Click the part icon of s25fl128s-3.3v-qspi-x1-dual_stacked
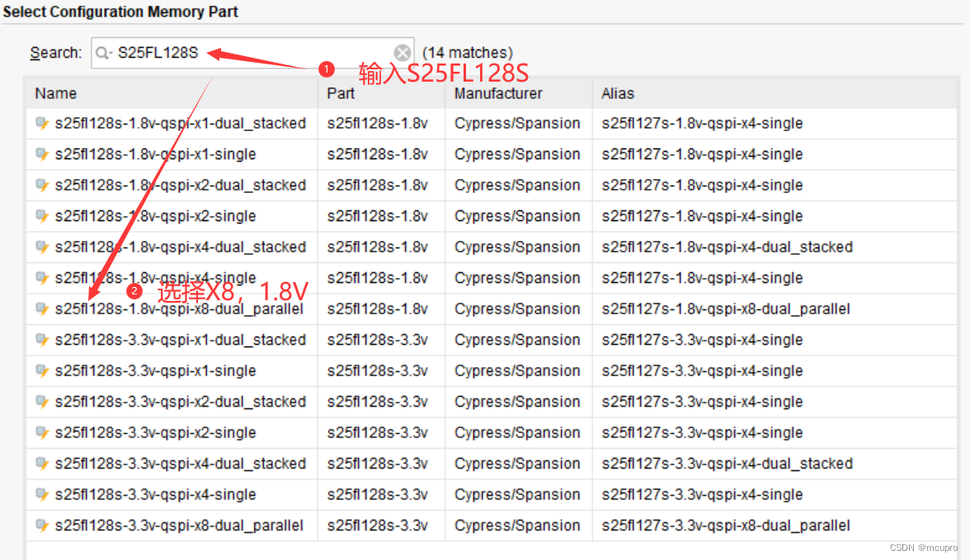The image size is (970, 560). pyautogui.click(x=42, y=340)
